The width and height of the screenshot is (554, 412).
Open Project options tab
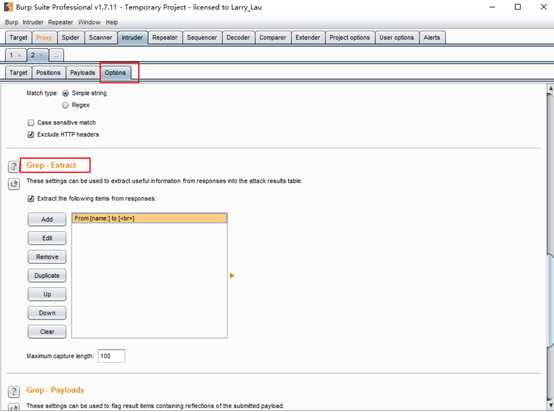pyautogui.click(x=350, y=37)
